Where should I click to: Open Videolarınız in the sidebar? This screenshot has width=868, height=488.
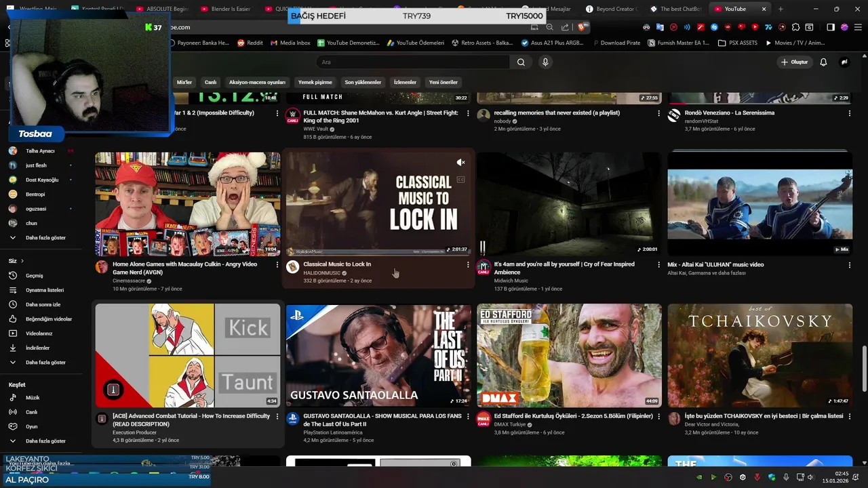click(39, 333)
